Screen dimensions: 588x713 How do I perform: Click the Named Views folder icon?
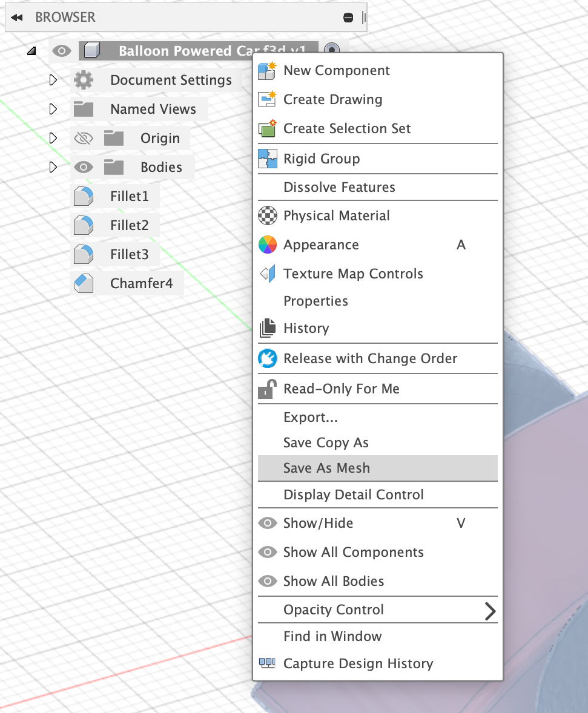coord(84,109)
